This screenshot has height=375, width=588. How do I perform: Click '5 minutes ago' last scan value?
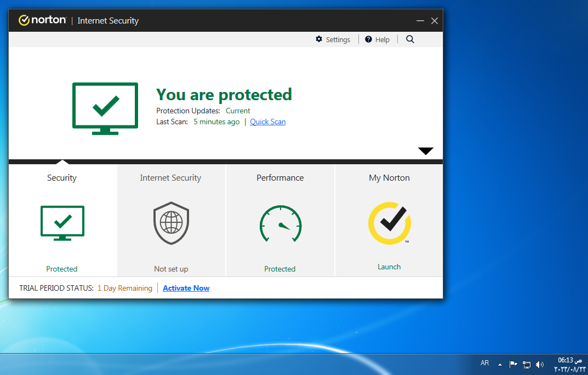point(216,122)
